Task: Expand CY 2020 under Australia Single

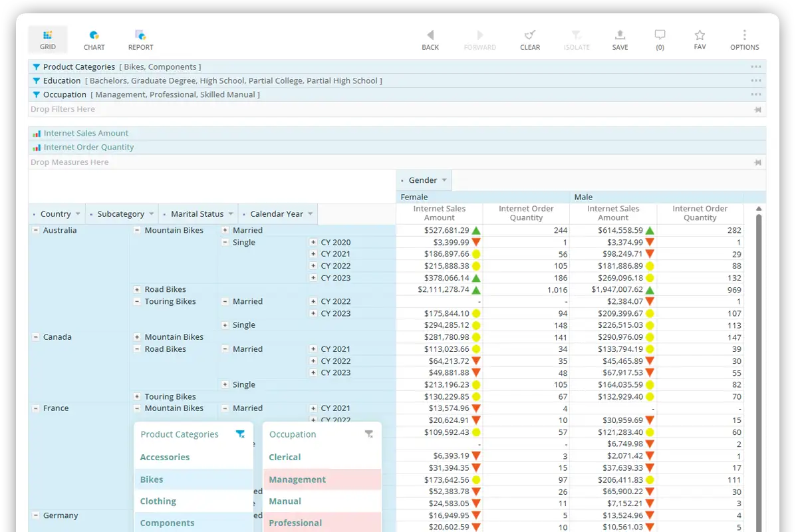Action: tap(313, 243)
